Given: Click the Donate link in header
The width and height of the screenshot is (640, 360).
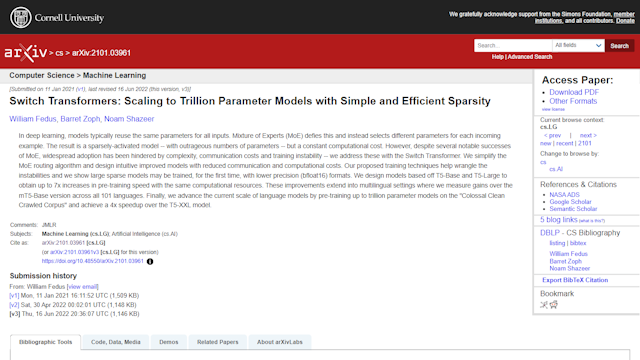Looking at the screenshot, I should pyautogui.click(x=625, y=21).
